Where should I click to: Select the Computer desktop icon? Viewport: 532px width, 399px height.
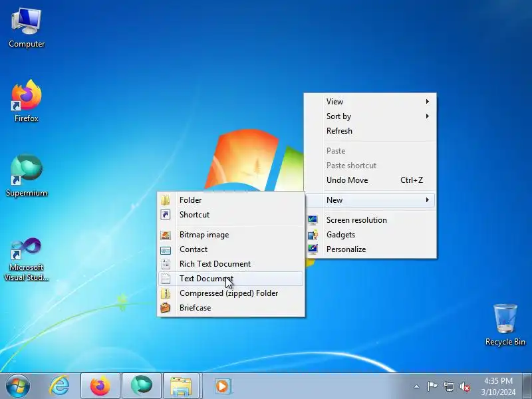tap(27, 28)
